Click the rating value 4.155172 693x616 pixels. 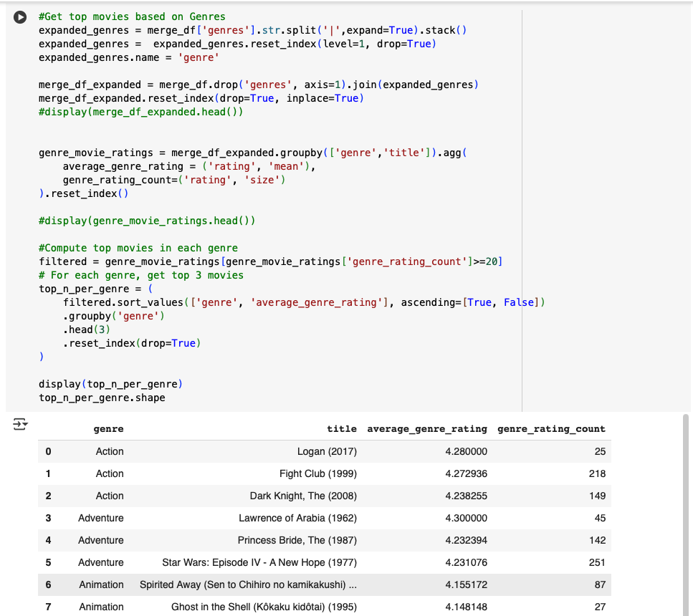pos(467,584)
